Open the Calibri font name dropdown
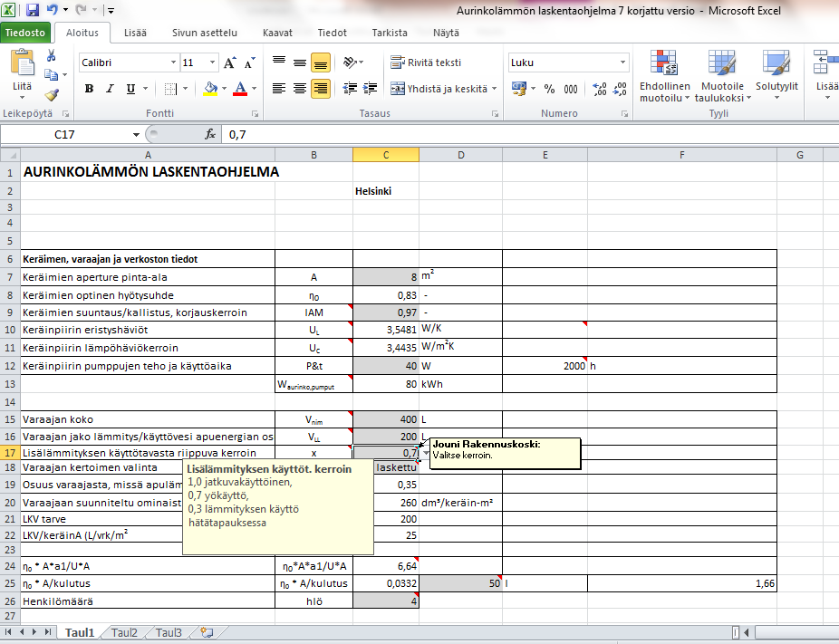839x644 pixels. 173,62
